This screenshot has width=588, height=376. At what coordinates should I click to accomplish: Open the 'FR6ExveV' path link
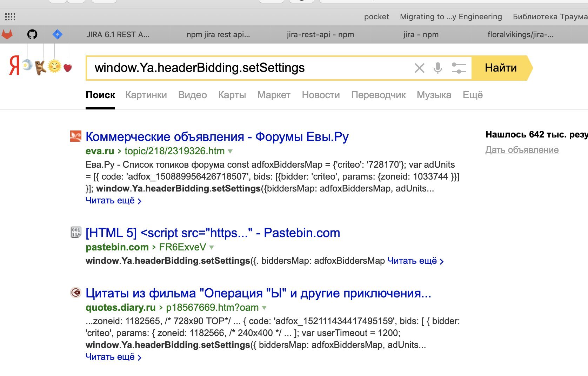(x=183, y=247)
